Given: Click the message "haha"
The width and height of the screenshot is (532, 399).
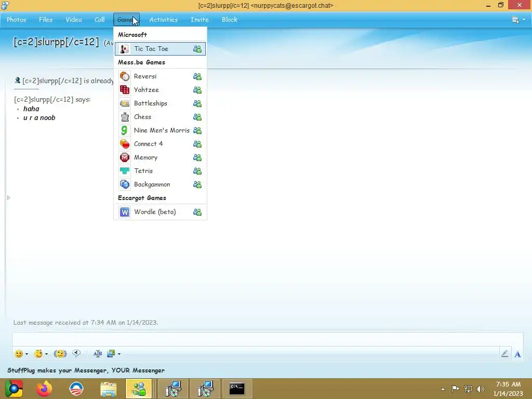Looking at the screenshot, I should coord(31,109).
